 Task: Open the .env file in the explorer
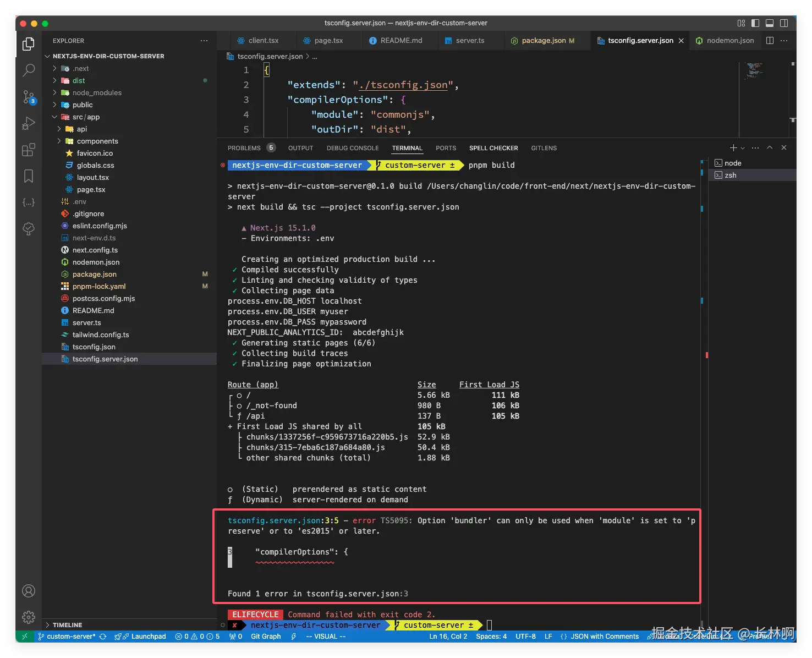(x=129, y=202)
